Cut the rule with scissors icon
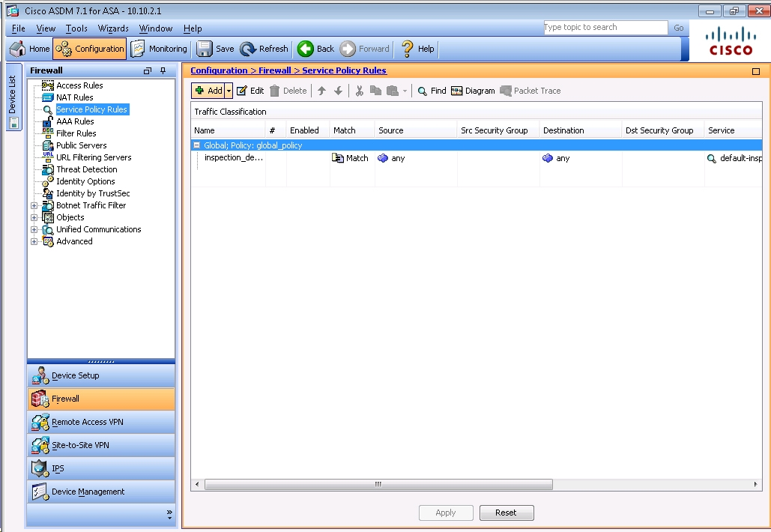 tap(360, 91)
